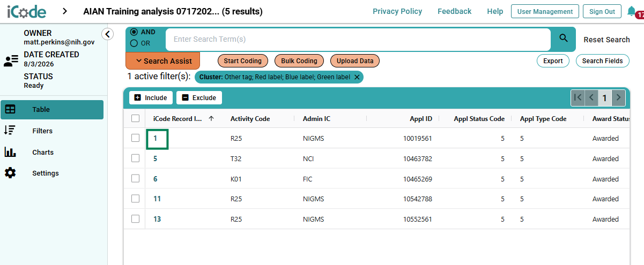Click the Appl Type Code column header

(x=543, y=119)
